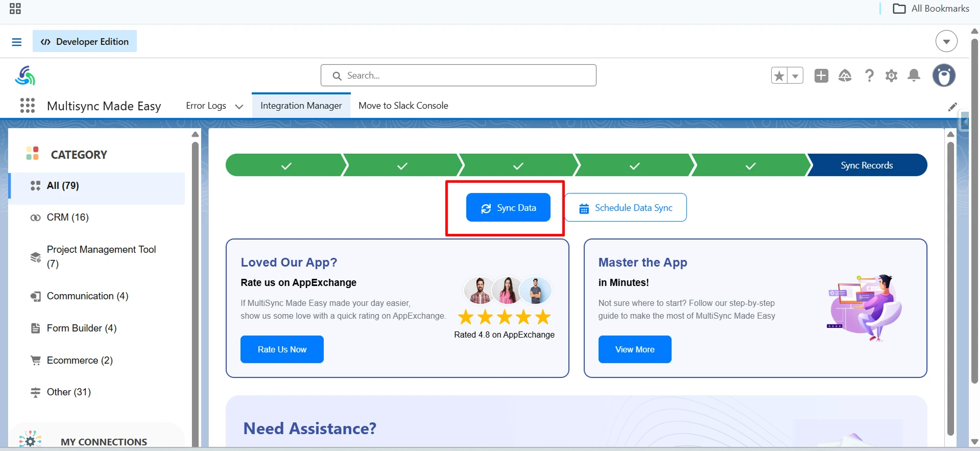Expand the circular dropdown arrow near Developer Edition
Image resolution: width=980 pixels, height=451 pixels.
pos(946,41)
